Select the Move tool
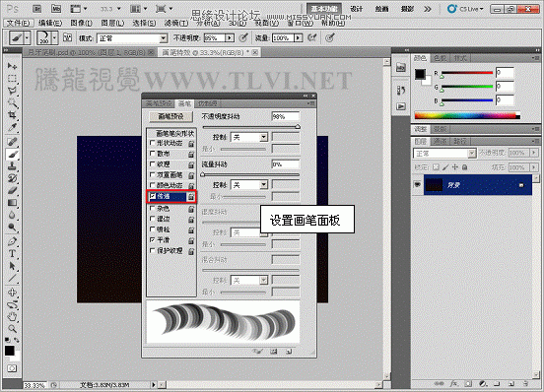Viewport: 544px width, 392px height. (12, 66)
